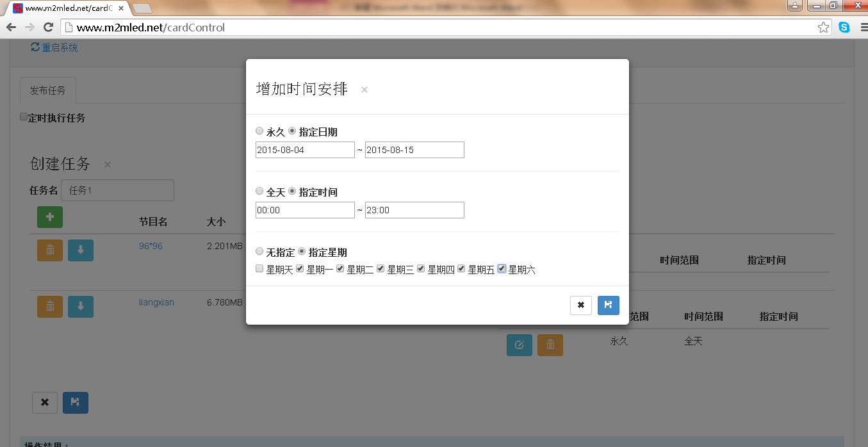Viewport: 868px width, 447px height.
Task: Select the 指定日期 radio button
Action: coord(292,131)
